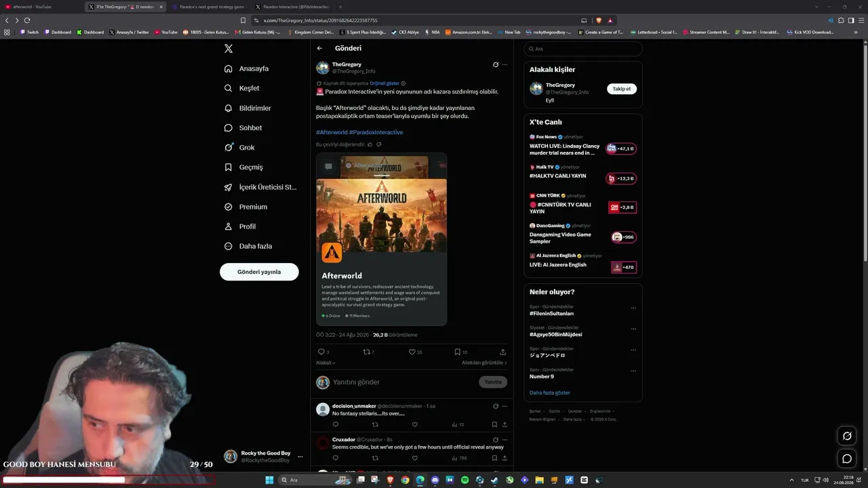
Task: Click the Ara search field on X
Action: 583,49
